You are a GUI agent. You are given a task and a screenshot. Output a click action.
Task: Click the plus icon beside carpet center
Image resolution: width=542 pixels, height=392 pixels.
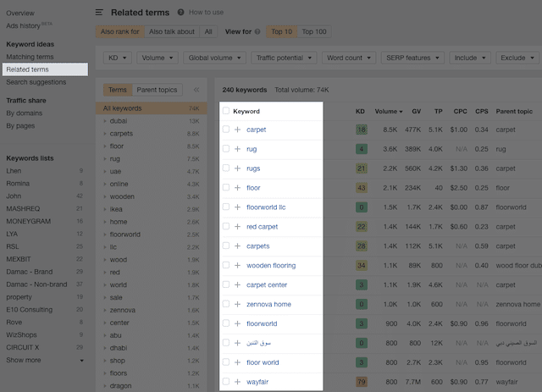pyautogui.click(x=237, y=284)
